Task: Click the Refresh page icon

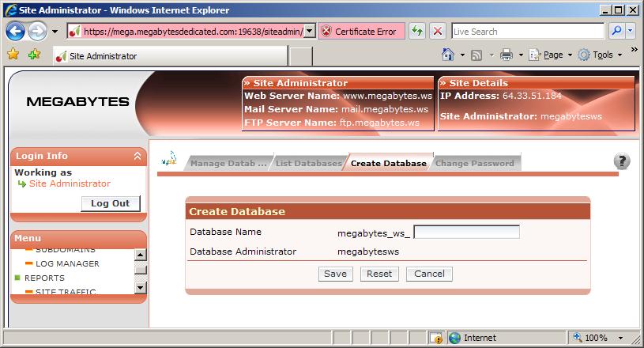Action: (x=416, y=32)
